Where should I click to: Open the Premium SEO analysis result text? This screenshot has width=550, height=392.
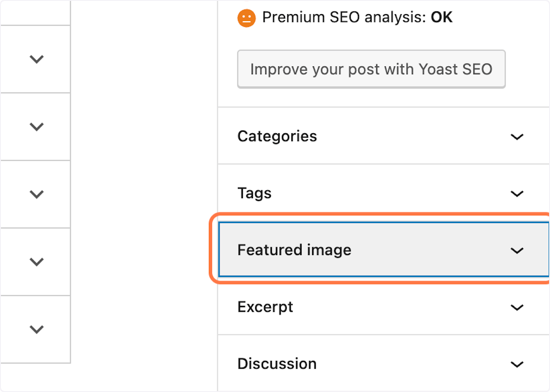tap(357, 17)
